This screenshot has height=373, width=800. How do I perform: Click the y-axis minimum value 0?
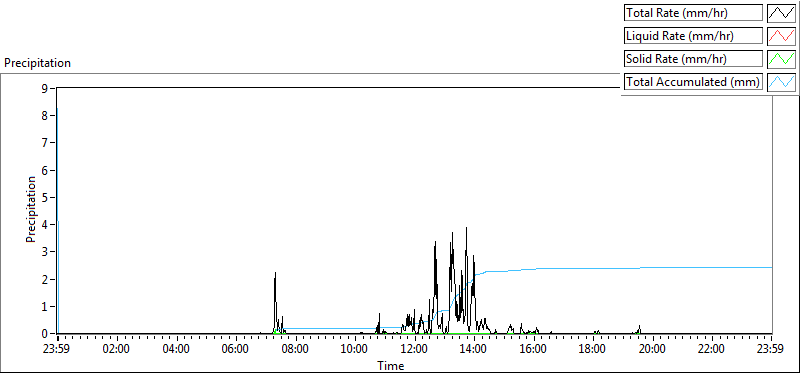pyautogui.click(x=45, y=334)
